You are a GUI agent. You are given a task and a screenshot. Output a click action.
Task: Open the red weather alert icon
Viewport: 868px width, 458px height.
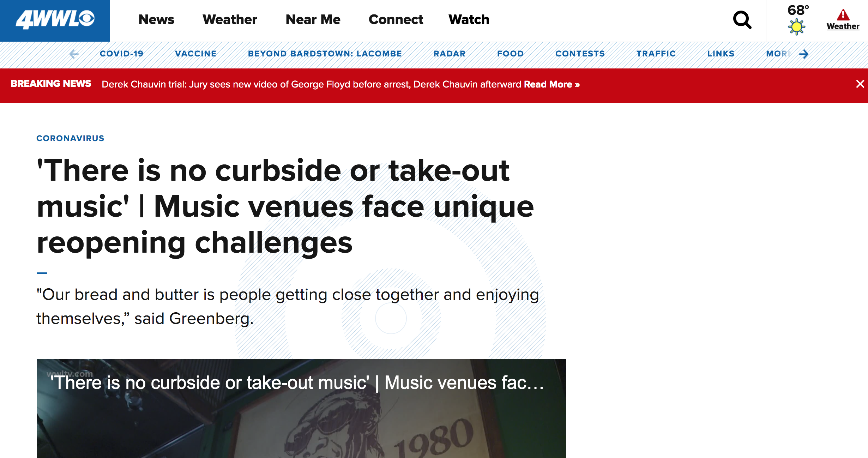[843, 16]
